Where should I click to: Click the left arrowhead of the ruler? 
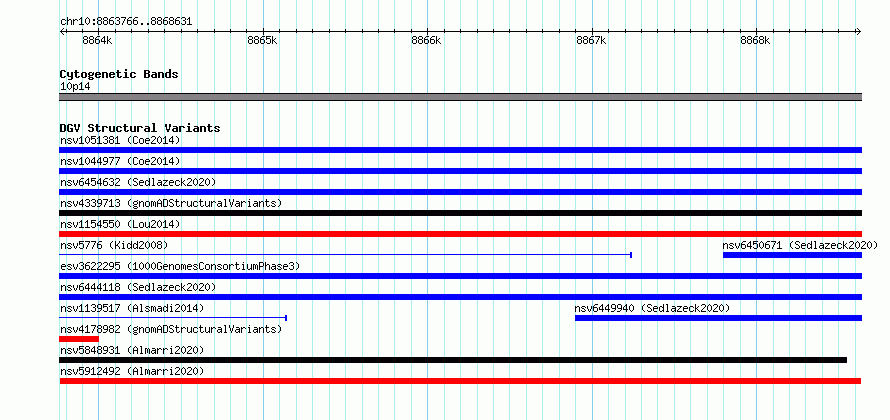(62, 31)
